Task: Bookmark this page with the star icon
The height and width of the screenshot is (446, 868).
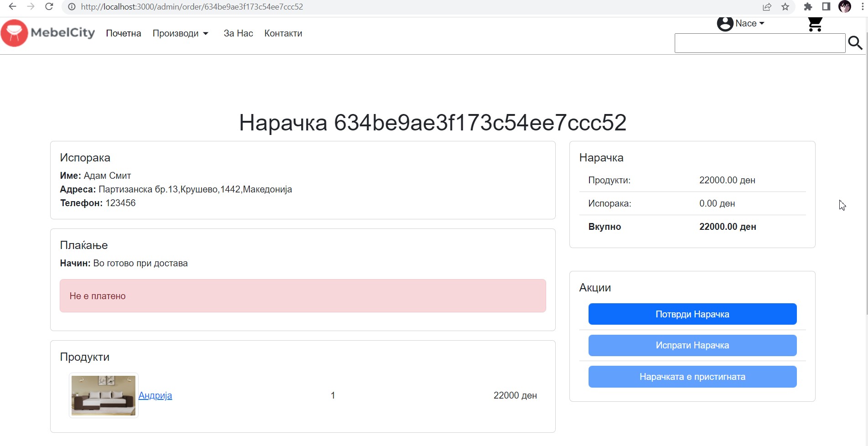Action: (x=785, y=7)
